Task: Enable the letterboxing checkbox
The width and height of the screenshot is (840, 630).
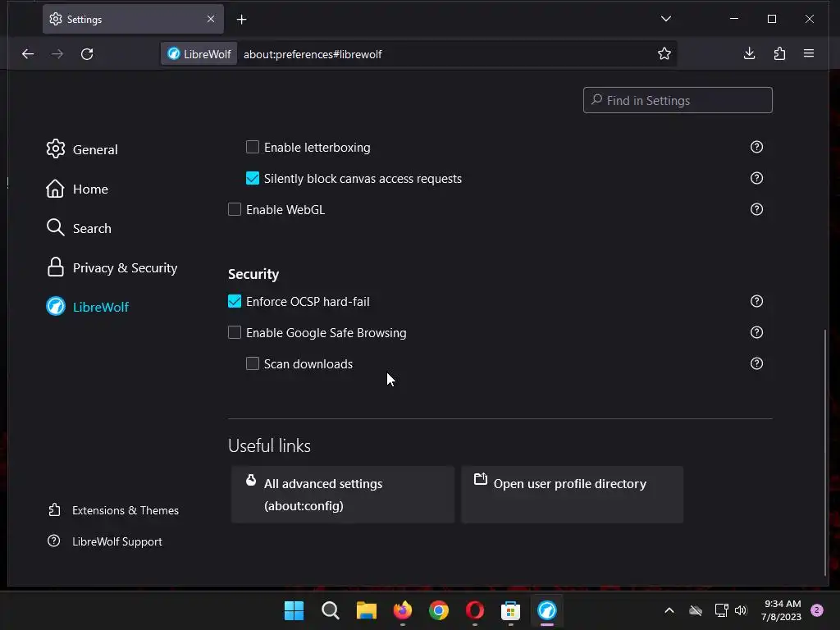Action: [253, 147]
